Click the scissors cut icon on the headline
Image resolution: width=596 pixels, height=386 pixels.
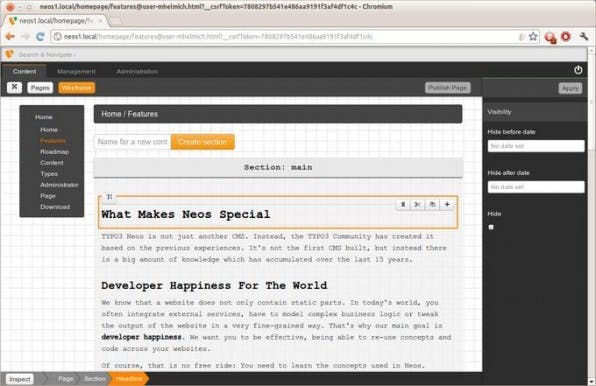[x=417, y=204]
